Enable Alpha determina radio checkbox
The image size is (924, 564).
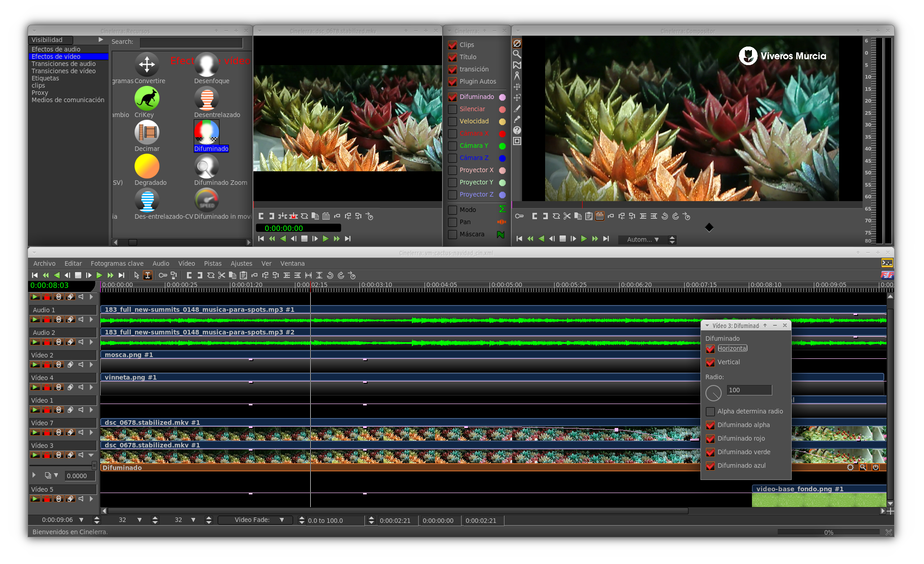pyautogui.click(x=710, y=412)
